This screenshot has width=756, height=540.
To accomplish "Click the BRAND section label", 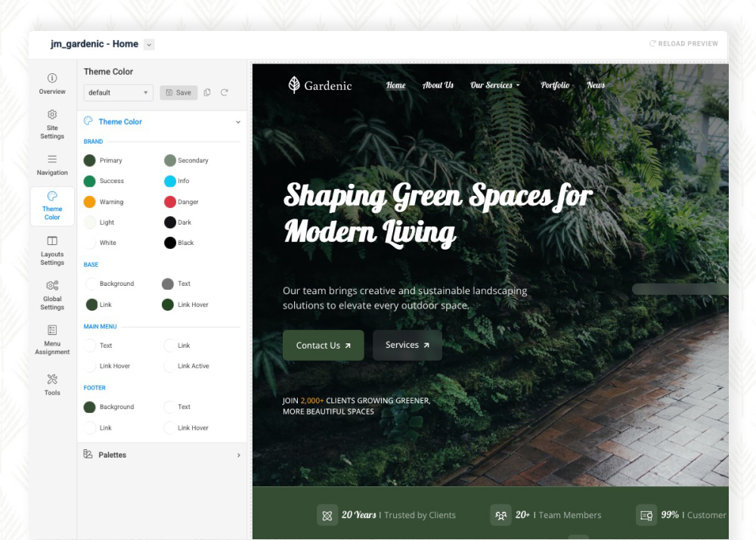I will point(93,141).
